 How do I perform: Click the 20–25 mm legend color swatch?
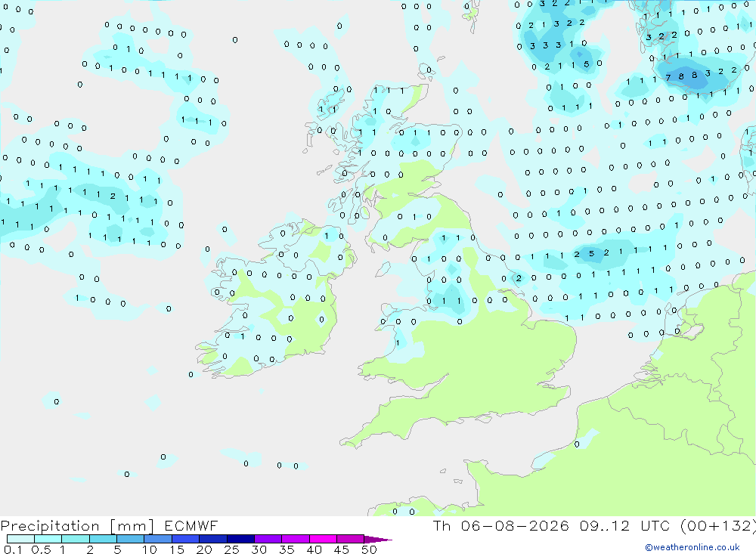click(x=212, y=539)
